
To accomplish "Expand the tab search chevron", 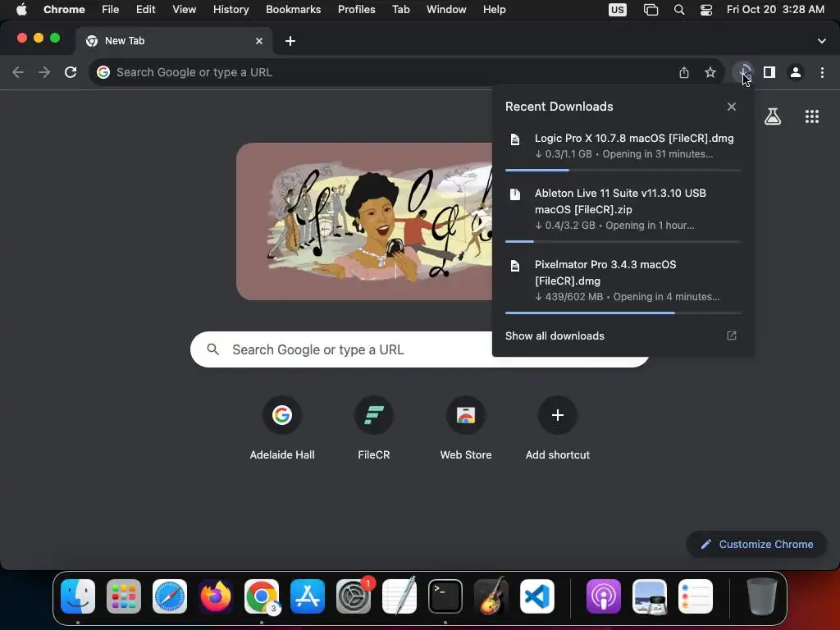I will coord(822,41).
